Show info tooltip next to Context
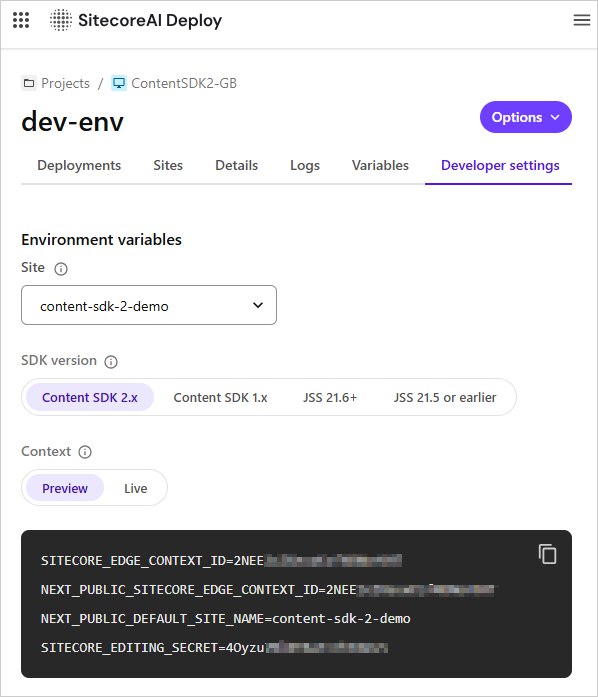The image size is (598, 697). (85, 452)
